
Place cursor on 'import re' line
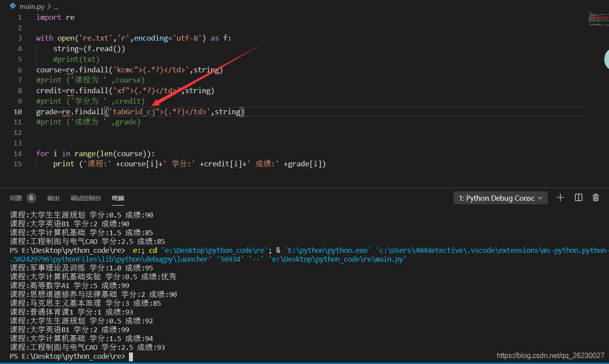[x=55, y=18]
